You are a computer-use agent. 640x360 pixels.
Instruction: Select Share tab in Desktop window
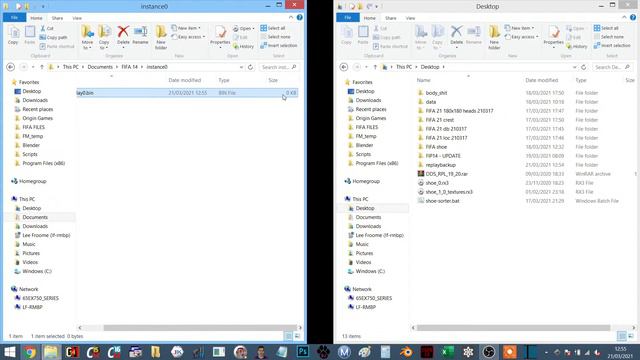[391, 18]
